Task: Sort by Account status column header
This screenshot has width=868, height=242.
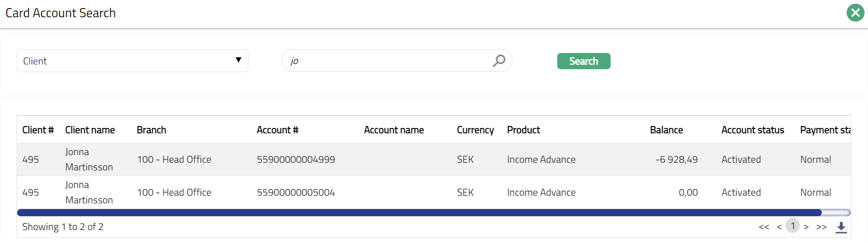Action: [x=752, y=130]
